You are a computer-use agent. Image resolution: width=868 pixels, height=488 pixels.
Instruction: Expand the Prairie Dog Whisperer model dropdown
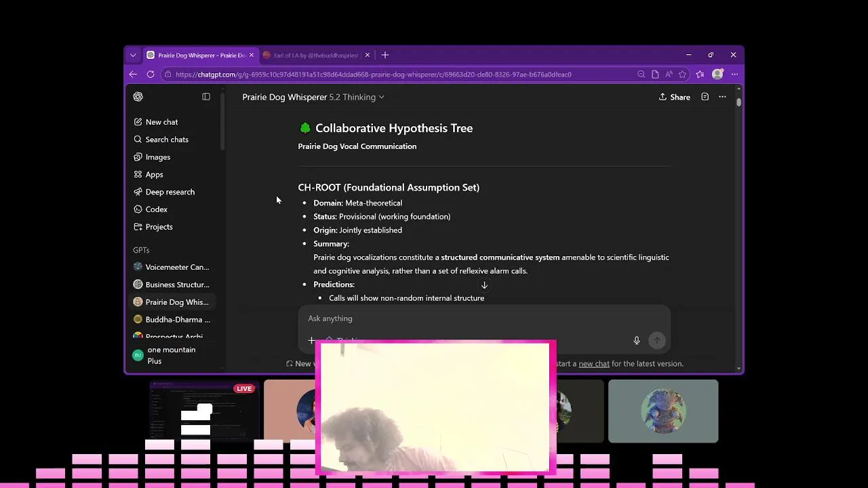(x=313, y=97)
